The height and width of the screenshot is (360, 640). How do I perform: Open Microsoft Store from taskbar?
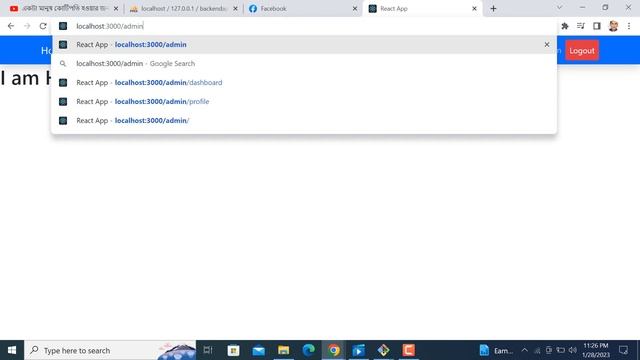click(x=233, y=350)
